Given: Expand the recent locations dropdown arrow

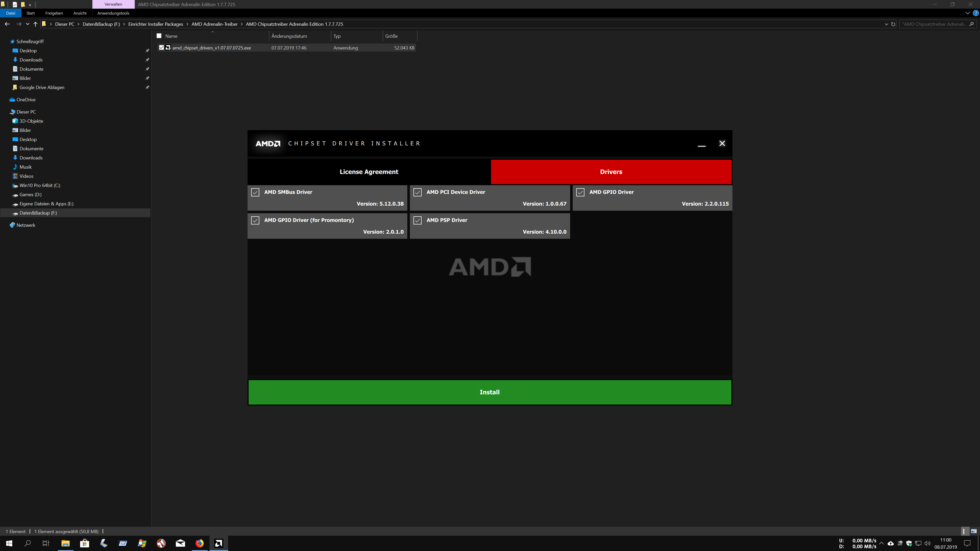Looking at the screenshot, I should click(27, 24).
